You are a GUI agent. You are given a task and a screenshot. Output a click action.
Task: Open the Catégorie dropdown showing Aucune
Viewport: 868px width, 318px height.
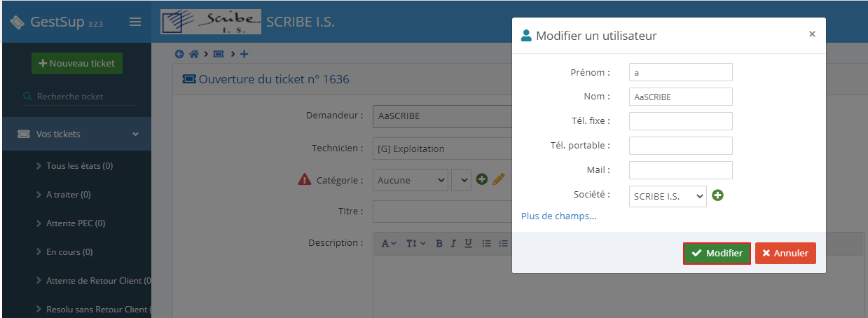point(411,180)
